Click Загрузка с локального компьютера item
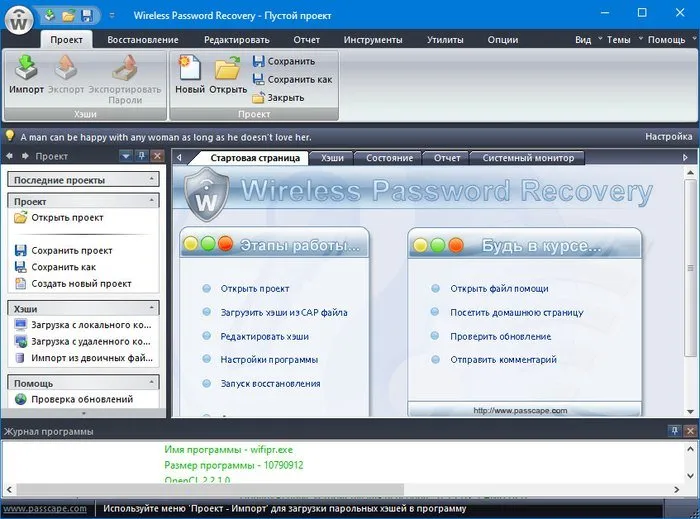The image size is (700, 519). (83, 325)
